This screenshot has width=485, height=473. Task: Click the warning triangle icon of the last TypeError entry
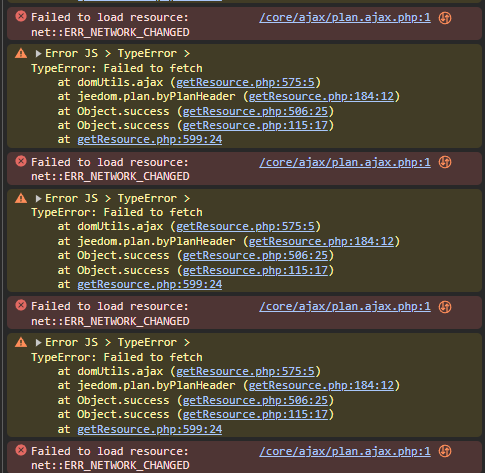tap(21, 342)
